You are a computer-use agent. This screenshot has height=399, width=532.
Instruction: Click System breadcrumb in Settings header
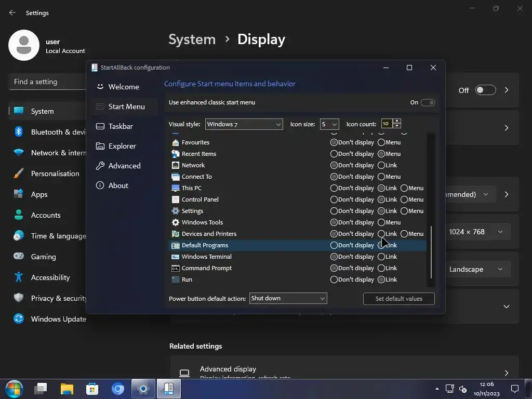pos(192,39)
